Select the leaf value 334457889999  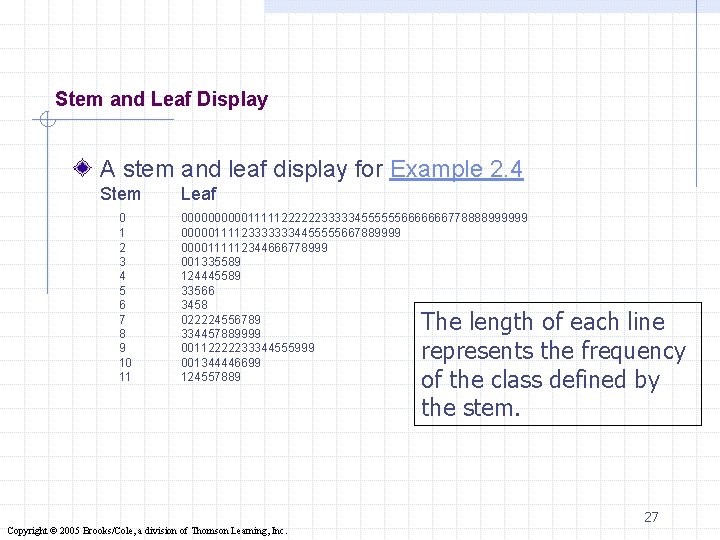coord(221,334)
